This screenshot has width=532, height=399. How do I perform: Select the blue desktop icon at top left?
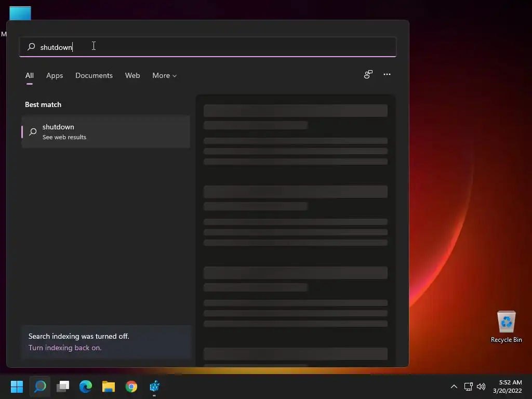click(20, 13)
